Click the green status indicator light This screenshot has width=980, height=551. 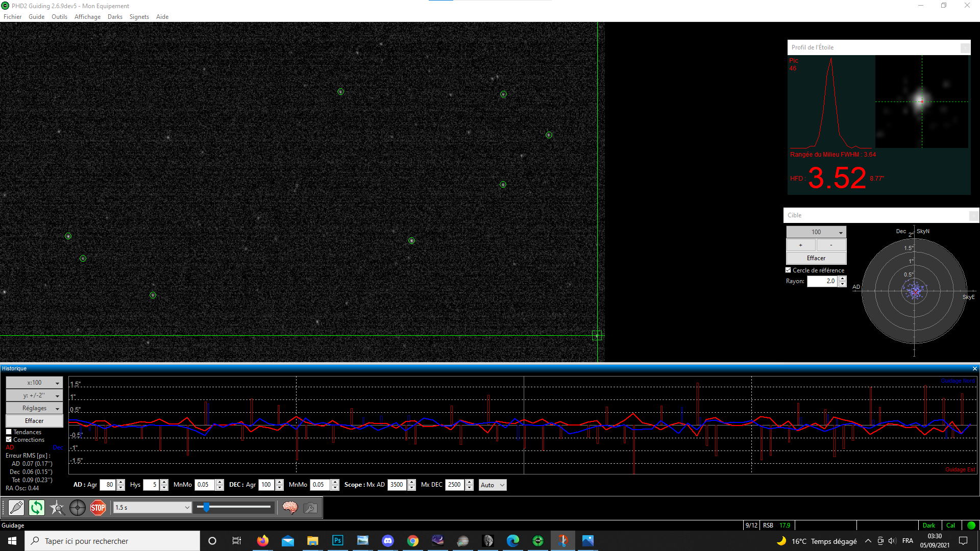coord(971,525)
